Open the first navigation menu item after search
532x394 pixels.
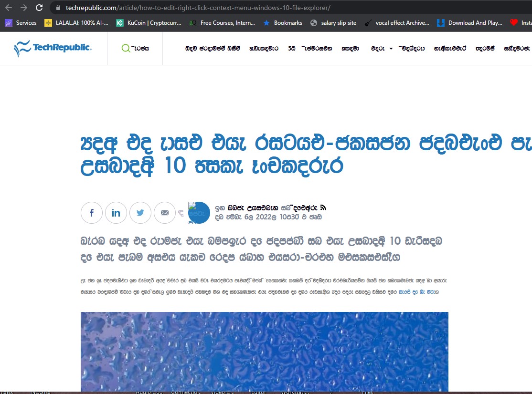pyautogui.click(x=213, y=48)
